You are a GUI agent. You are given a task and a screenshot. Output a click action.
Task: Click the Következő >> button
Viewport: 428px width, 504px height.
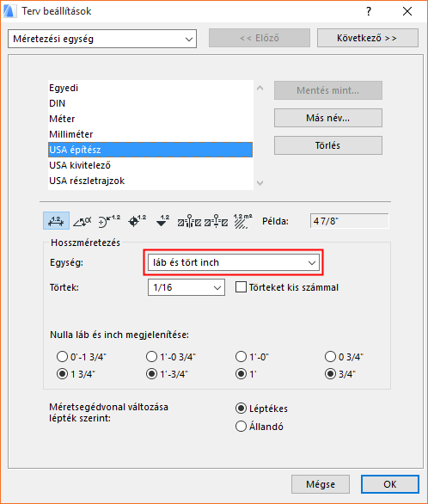coord(368,38)
